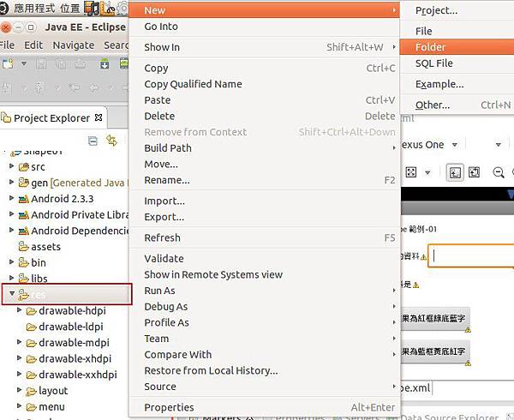Click the New wizard toolbar icon
The image size is (514, 420).
tap(8, 63)
